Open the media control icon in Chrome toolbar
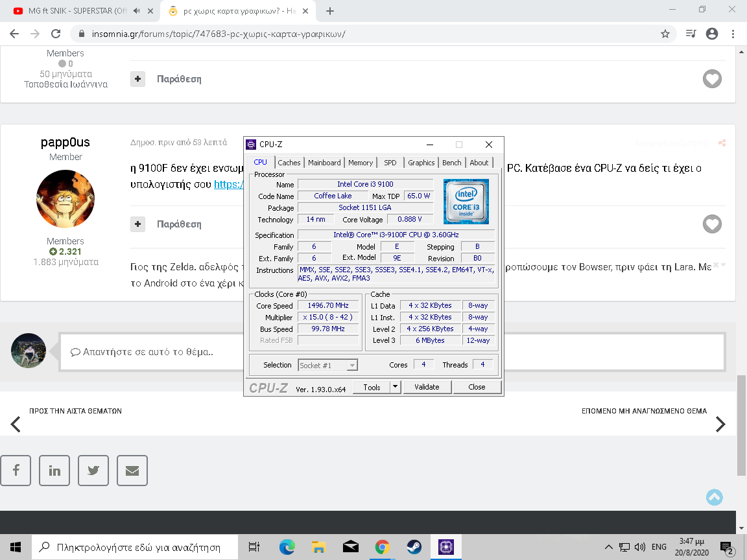This screenshot has height=560, width=747. (691, 34)
